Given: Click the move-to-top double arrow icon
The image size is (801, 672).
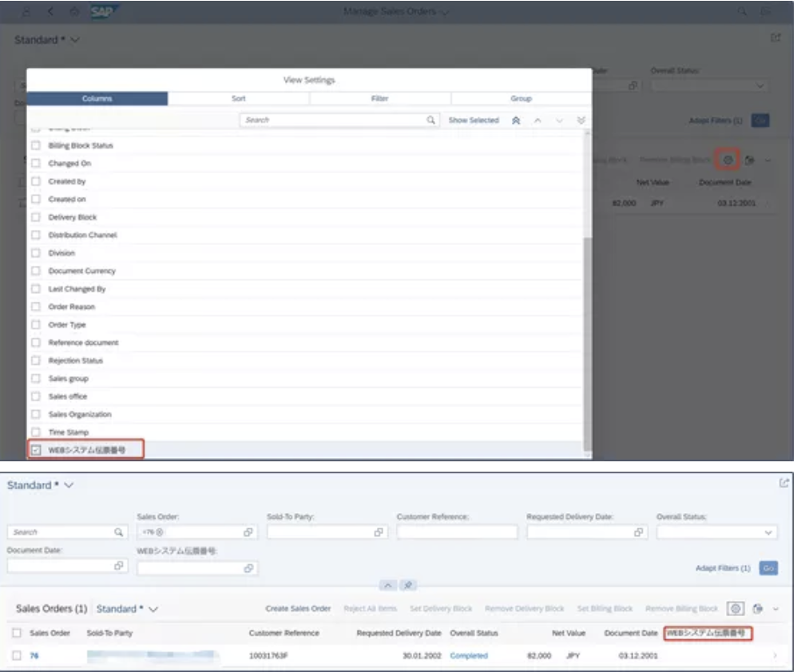Looking at the screenshot, I should tap(516, 121).
